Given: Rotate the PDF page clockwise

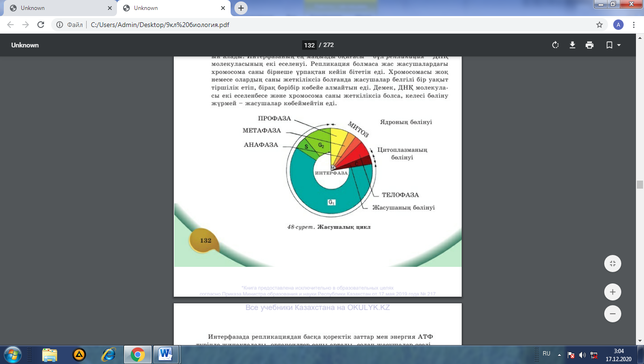Looking at the screenshot, I should (555, 45).
